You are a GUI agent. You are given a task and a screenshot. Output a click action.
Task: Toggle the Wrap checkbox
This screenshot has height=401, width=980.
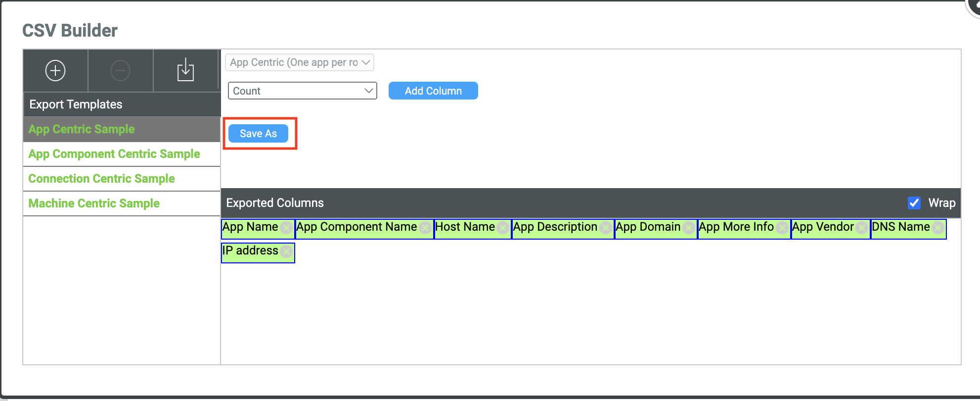tap(914, 203)
